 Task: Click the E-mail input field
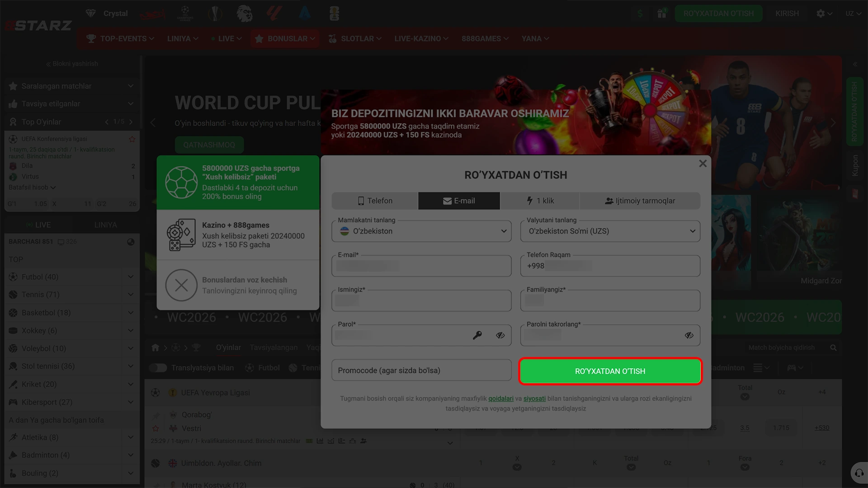pos(421,266)
